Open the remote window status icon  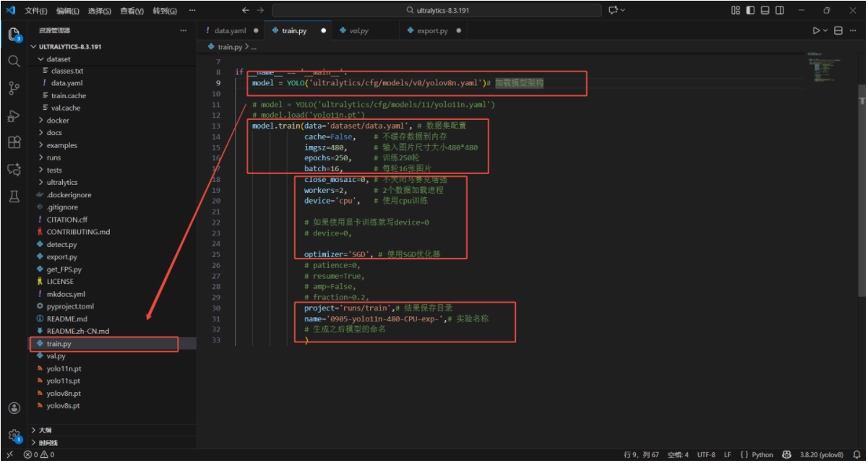coord(9,455)
